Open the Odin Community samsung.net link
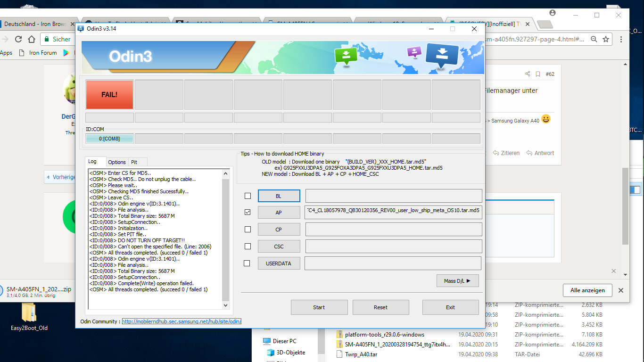The width and height of the screenshot is (644, 362). pyautogui.click(x=182, y=321)
